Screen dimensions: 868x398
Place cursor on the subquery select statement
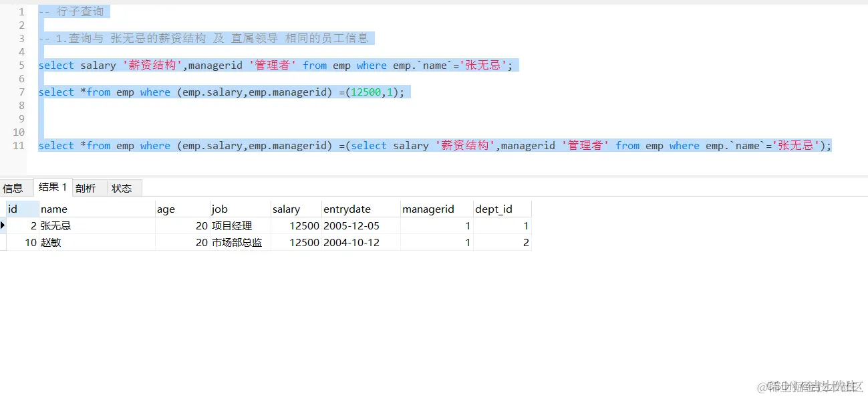(x=368, y=145)
